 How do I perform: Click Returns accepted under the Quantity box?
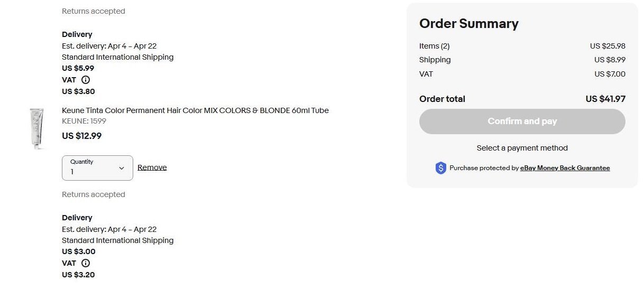click(94, 194)
